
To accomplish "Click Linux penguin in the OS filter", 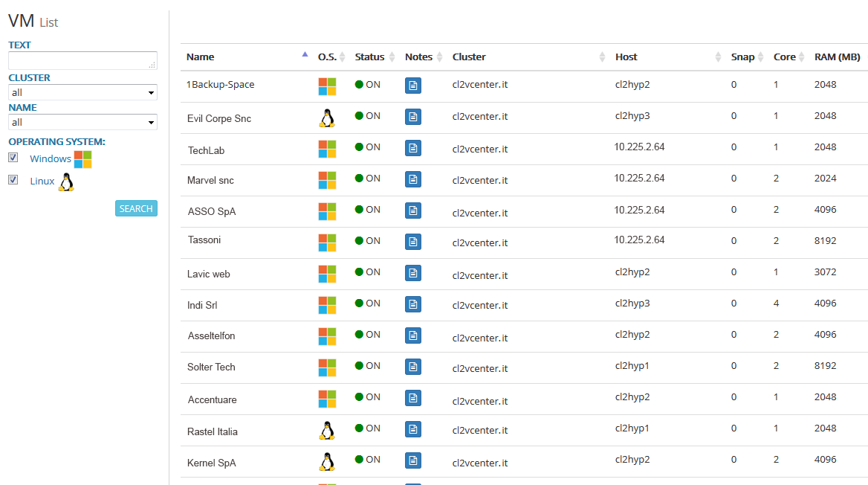I will tap(66, 182).
